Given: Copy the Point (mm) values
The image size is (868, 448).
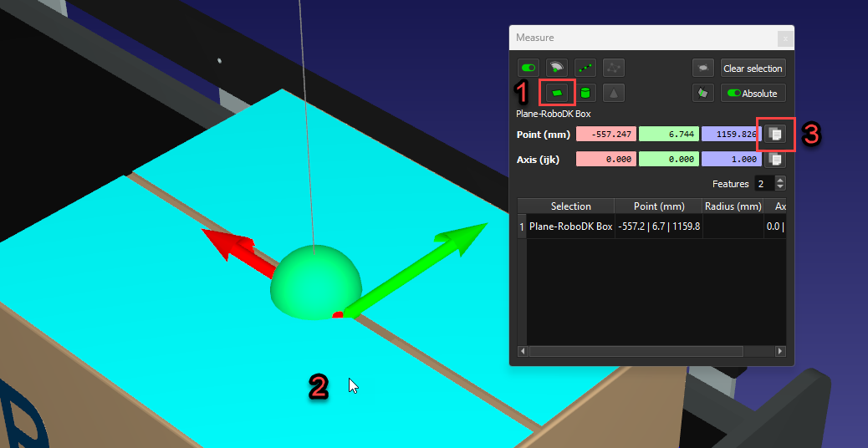Looking at the screenshot, I should coord(775,134).
